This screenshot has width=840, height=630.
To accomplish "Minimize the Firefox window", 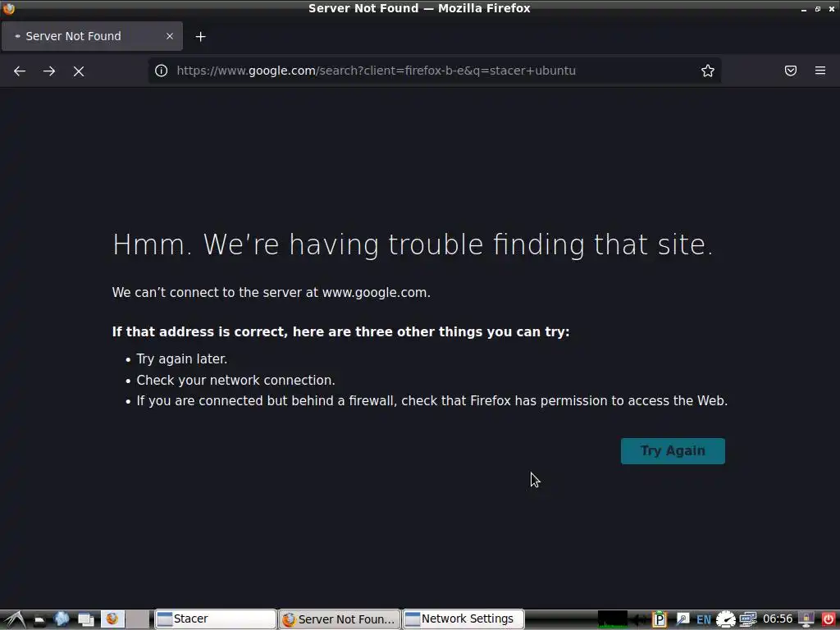I will 804,9.
